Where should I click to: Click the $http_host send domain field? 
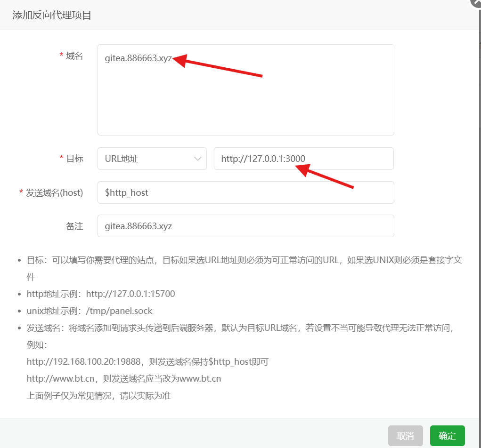tap(245, 192)
